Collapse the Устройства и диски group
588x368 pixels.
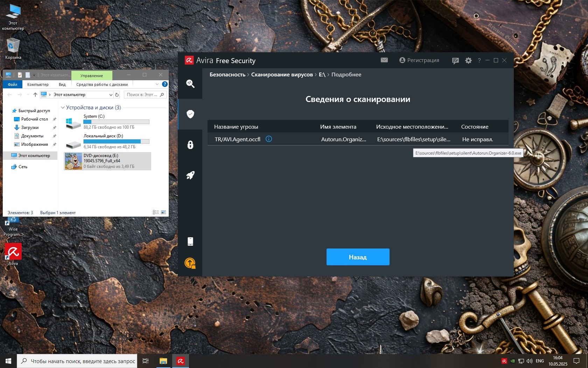63,108
